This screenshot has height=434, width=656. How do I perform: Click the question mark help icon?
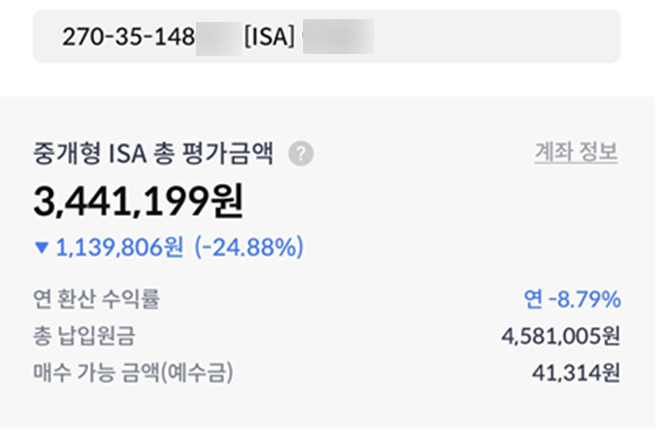tap(301, 154)
